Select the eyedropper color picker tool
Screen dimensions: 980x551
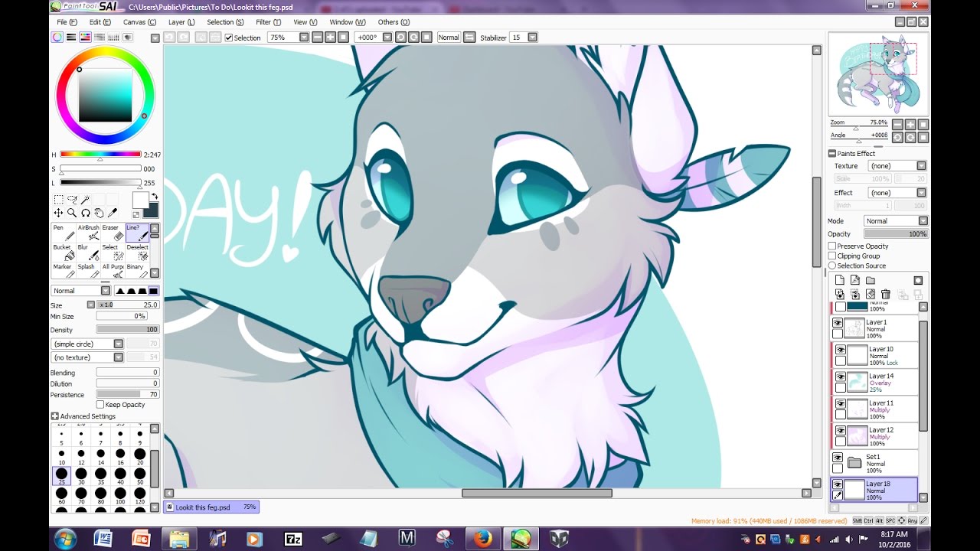point(113,213)
